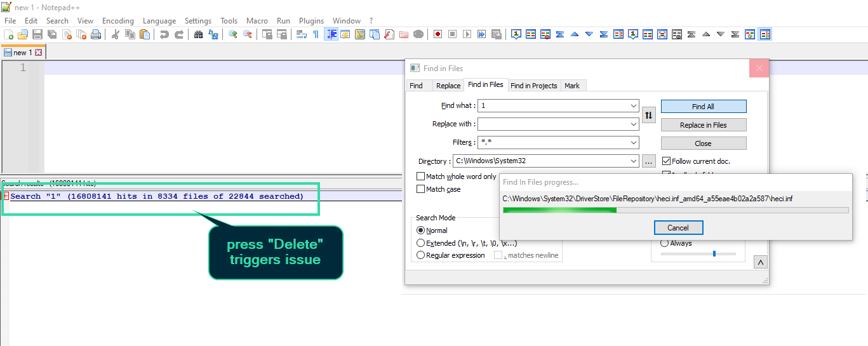Click the Zoom Out magnifier icon
Image resolution: width=868 pixels, height=346 pixels.
click(x=248, y=34)
